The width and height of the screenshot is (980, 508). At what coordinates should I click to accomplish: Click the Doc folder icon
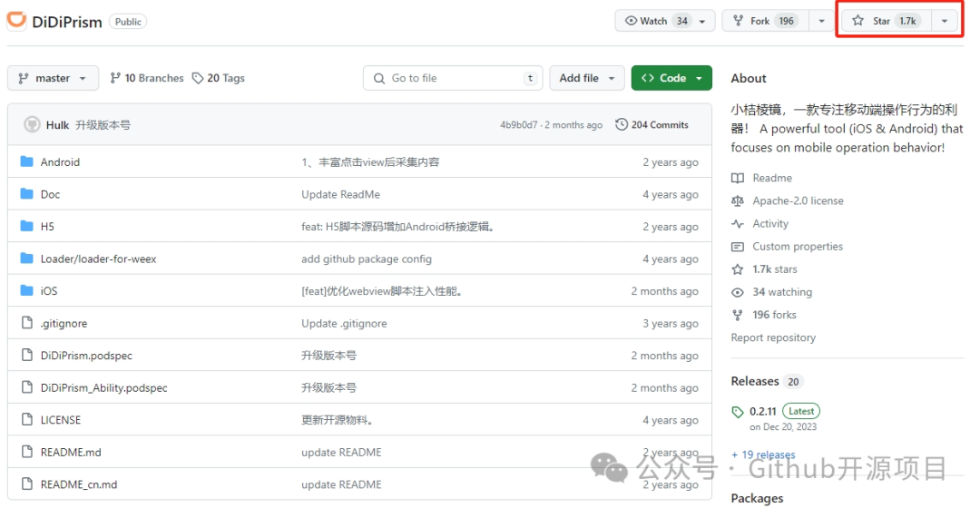[26, 194]
